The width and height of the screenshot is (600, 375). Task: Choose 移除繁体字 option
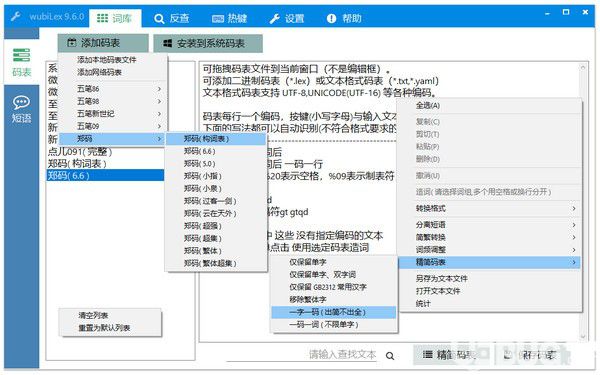coord(334,300)
